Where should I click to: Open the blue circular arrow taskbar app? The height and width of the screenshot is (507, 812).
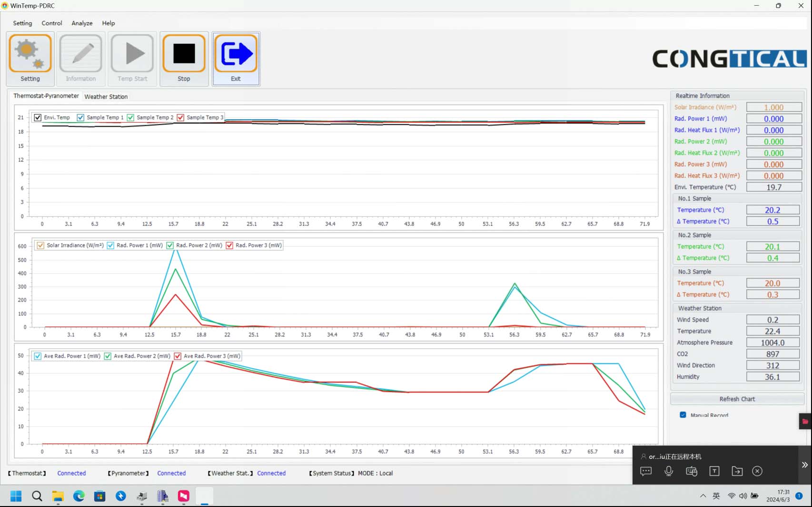pyautogui.click(x=121, y=497)
